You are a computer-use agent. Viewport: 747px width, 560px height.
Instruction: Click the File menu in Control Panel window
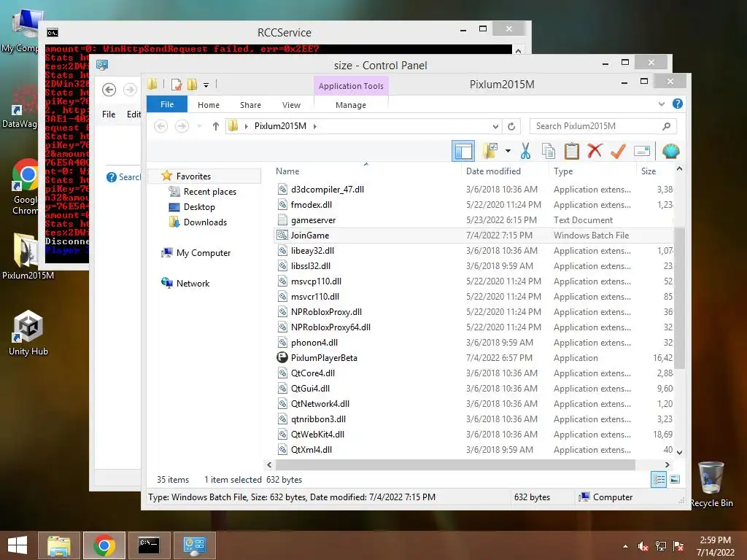pyautogui.click(x=109, y=114)
